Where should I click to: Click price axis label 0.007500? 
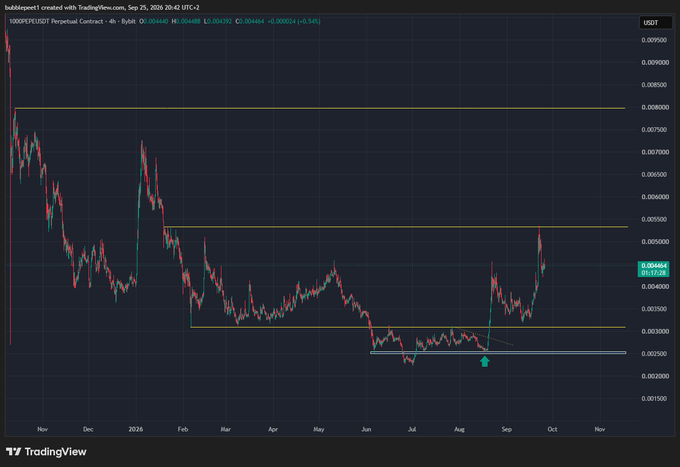pos(654,130)
